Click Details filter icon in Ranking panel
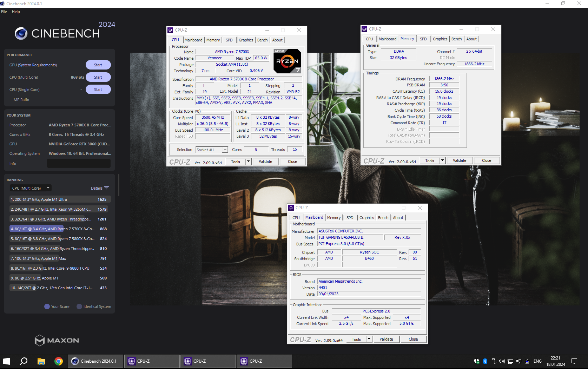588x369 pixels. 106,188
